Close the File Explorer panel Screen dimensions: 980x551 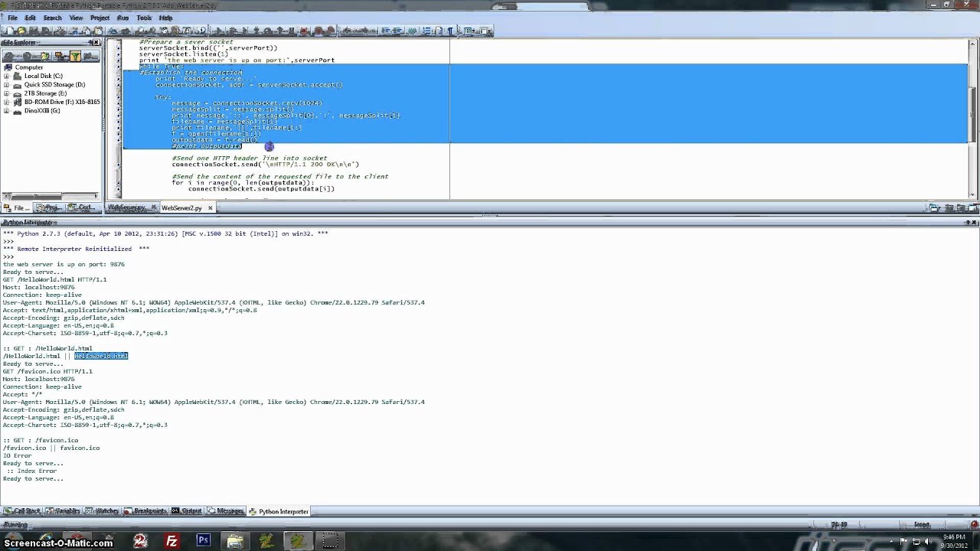point(97,43)
